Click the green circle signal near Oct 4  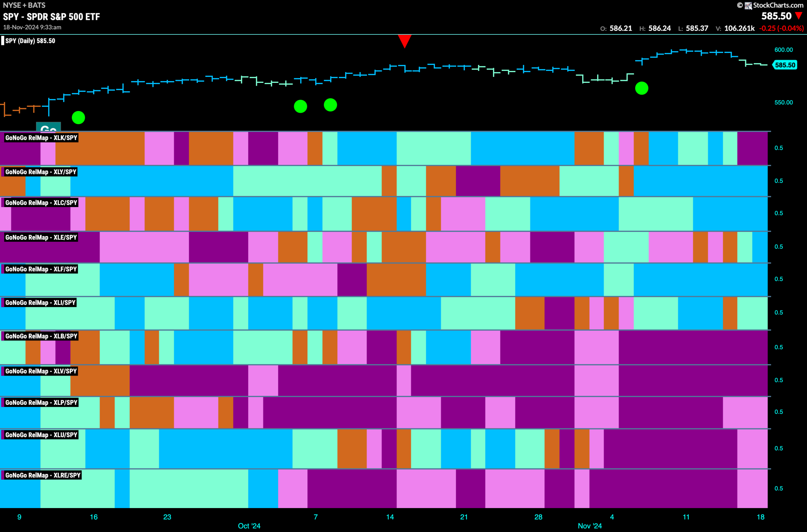(300, 106)
